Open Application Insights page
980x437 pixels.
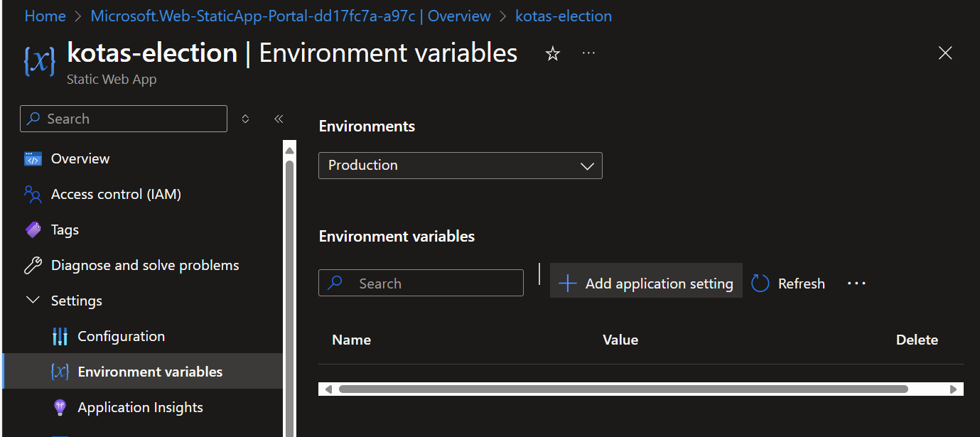pos(140,407)
